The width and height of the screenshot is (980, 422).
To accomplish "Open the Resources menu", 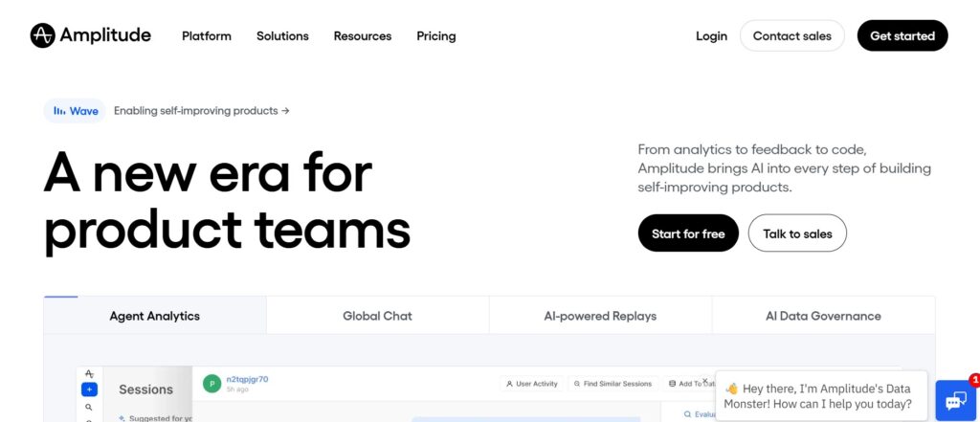I will (363, 36).
